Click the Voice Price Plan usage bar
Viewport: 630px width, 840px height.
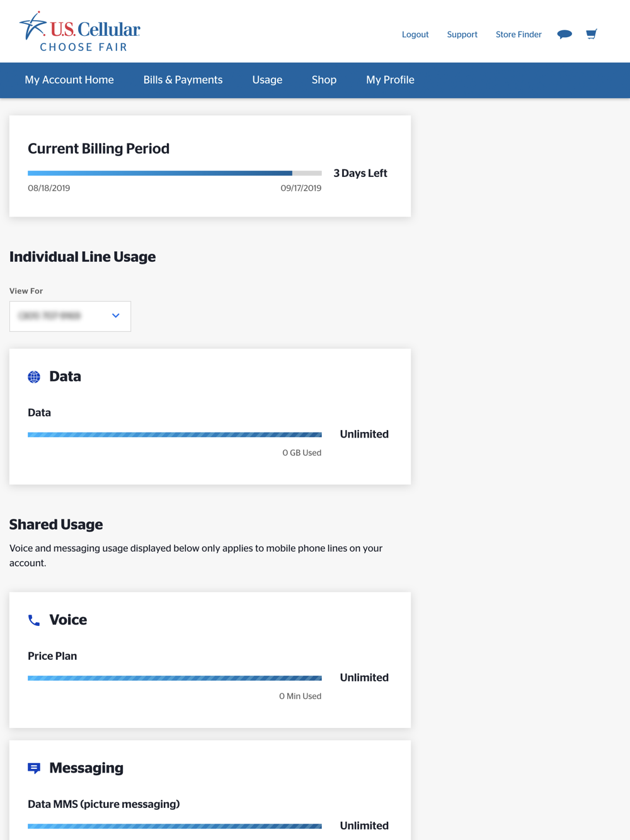coord(175,678)
